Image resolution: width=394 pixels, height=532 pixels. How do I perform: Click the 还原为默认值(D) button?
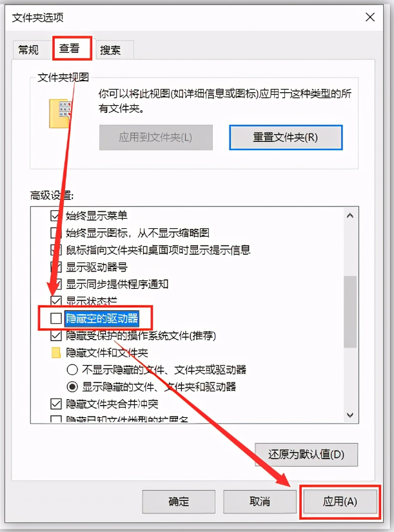(x=306, y=455)
